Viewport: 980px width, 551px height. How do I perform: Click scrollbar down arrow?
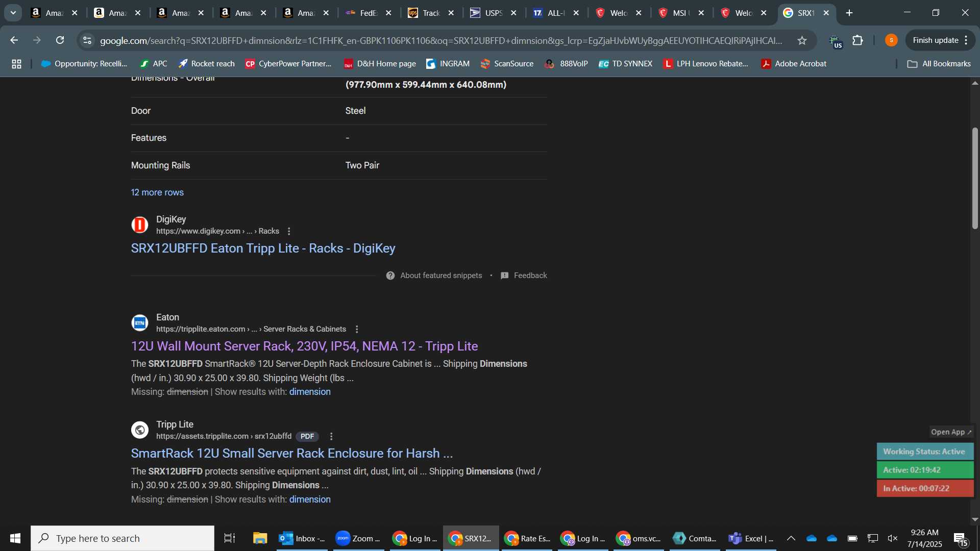(x=975, y=519)
